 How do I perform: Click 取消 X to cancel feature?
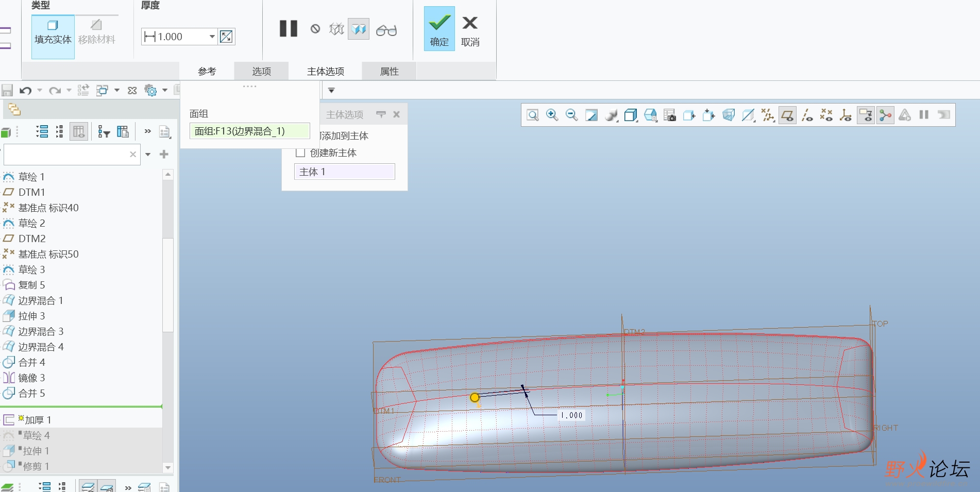pyautogui.click(x=470, y=30)
